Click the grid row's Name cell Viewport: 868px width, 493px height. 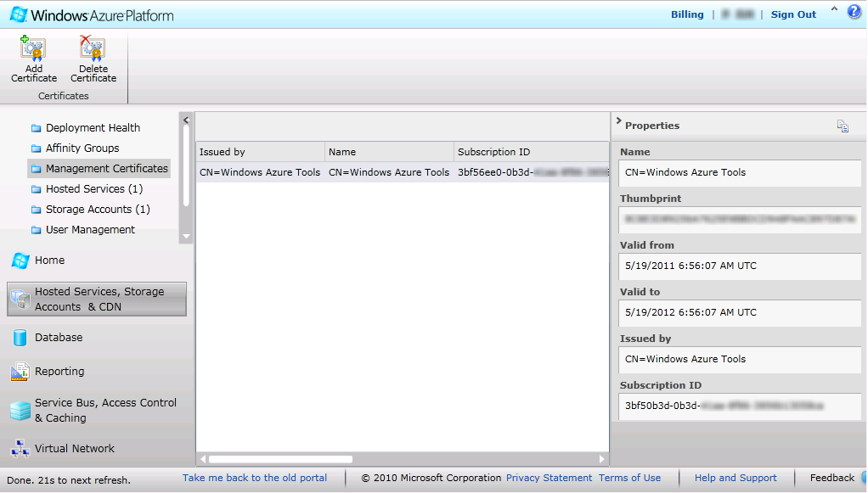click(x=389, y=172)
